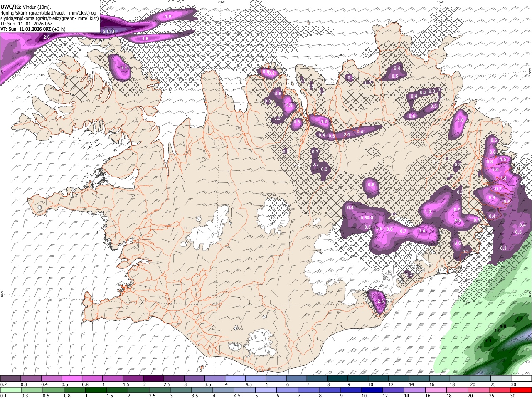Click the '20W' longitude label
This screenshot has height=399, width=532.
point(221,2)
